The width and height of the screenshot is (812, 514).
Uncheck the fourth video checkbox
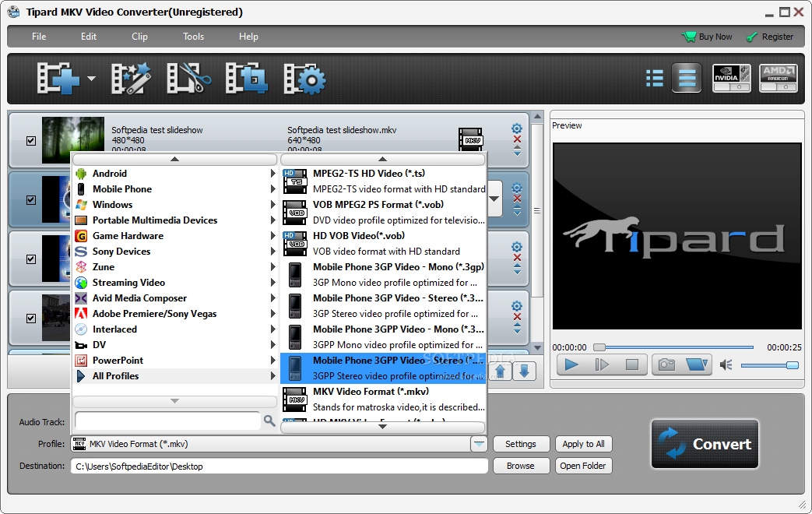[31, 319]
